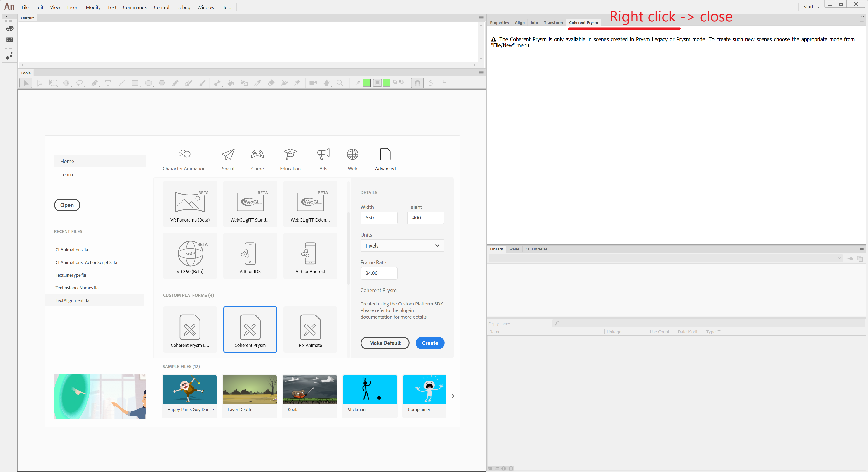Click the Open button
The height and width of the screenshot is (472, 868).
pos(67,205)
